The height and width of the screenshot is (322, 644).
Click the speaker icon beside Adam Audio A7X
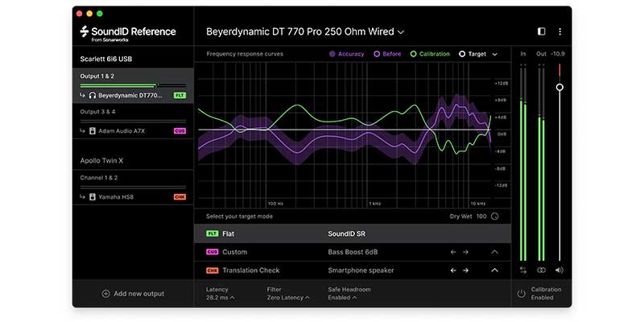93,131
